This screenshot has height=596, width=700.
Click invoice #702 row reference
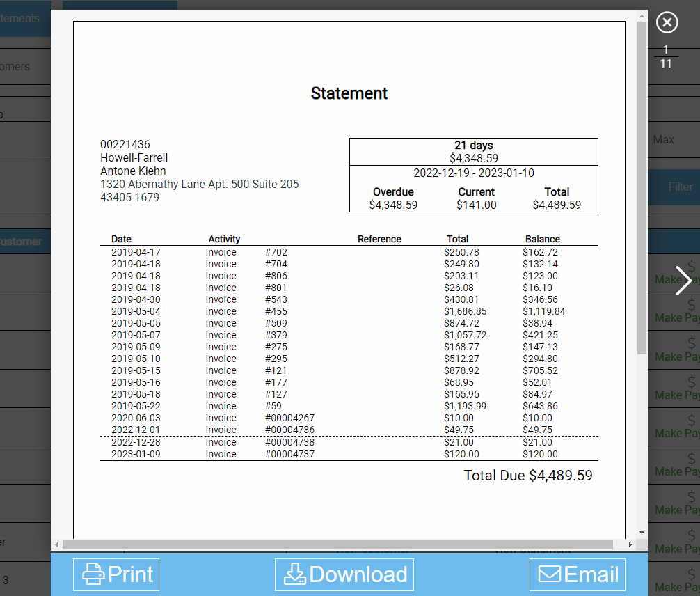(x=276, y=253)
